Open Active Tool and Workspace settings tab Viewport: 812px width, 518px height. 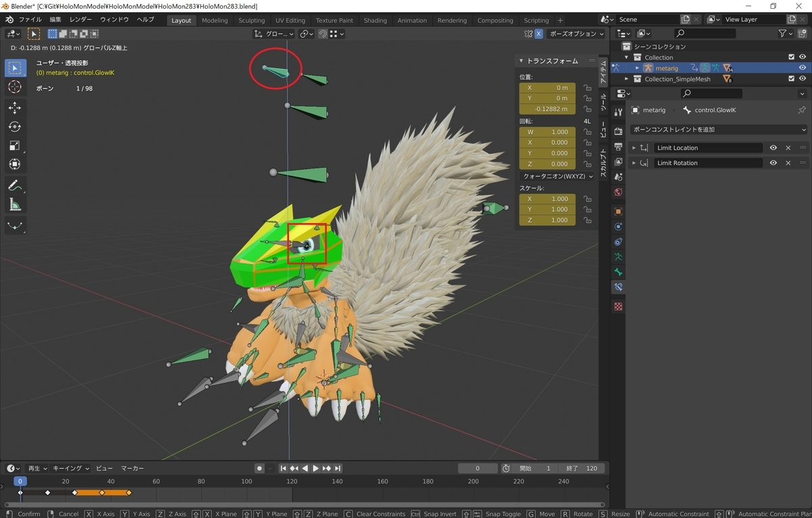click(618, 112)
